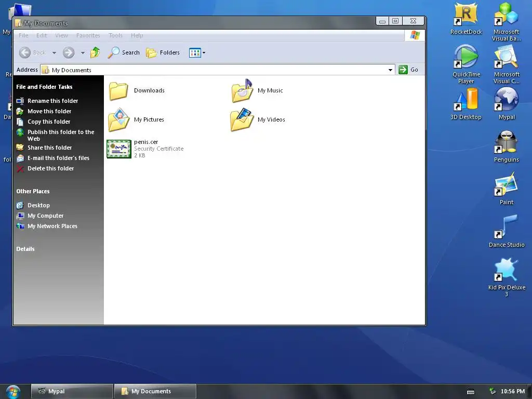Image resolution: width=532 pixels, height=399 pixels.
Task: Click the Kid Pix Deluxe 3 shortcut
Action: 507,277
